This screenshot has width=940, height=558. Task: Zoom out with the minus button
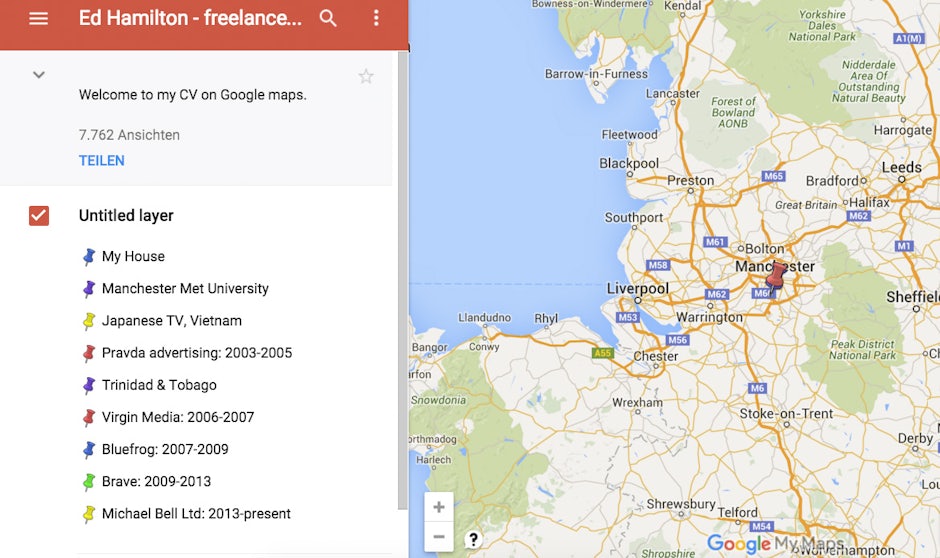click(x=439, y=536)
